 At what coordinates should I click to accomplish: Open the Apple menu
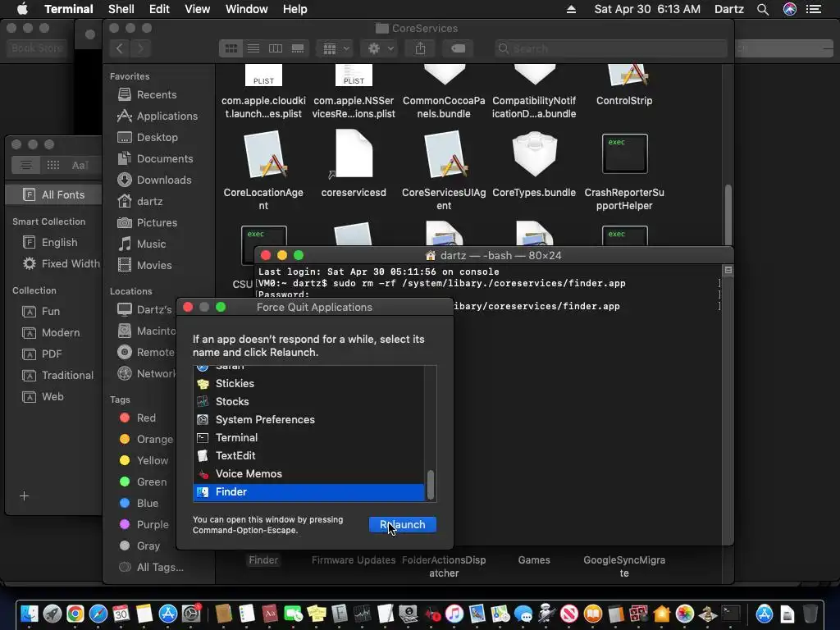tap(22, 9)
